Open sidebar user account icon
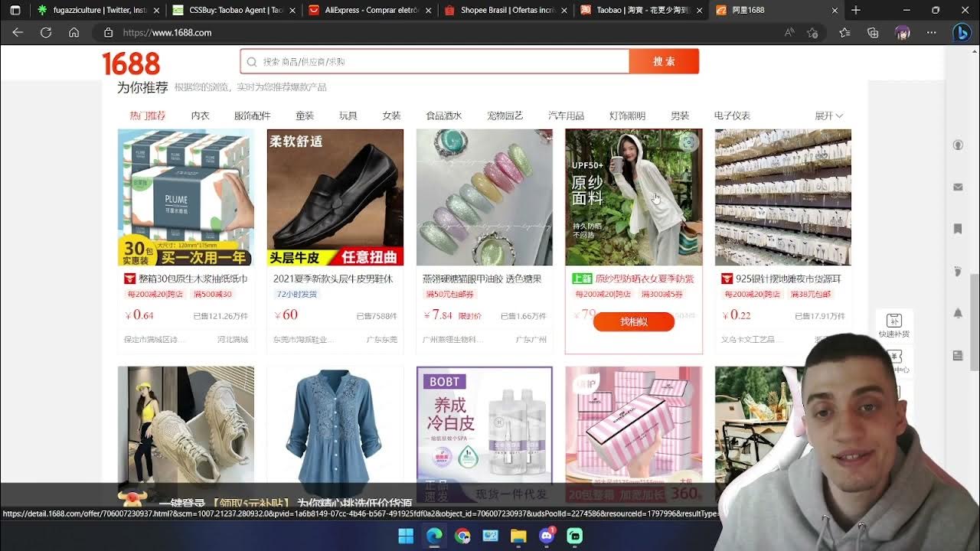Viewport: 980px width, 551px height. point(958,145)
